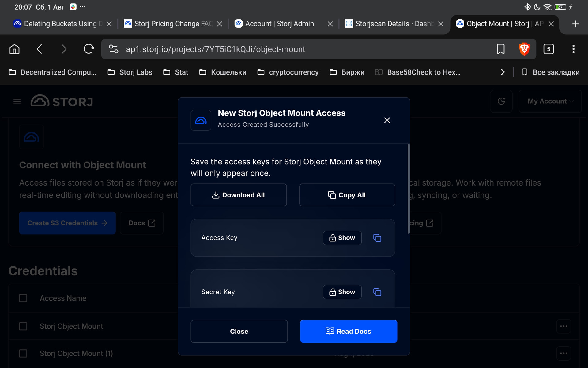
Task: Expand the My Account dropdown
Action: 550,101
